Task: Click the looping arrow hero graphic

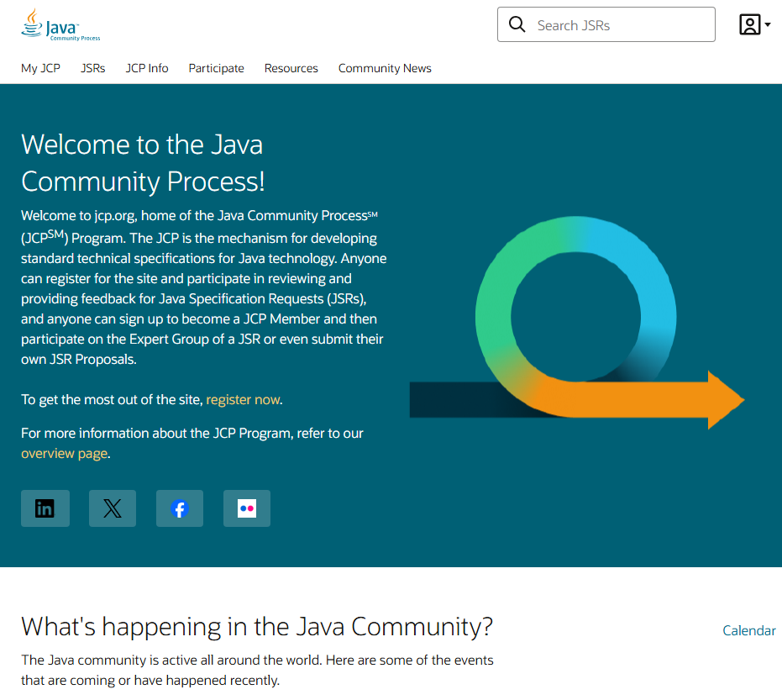Action: click(x=576, y=323)
